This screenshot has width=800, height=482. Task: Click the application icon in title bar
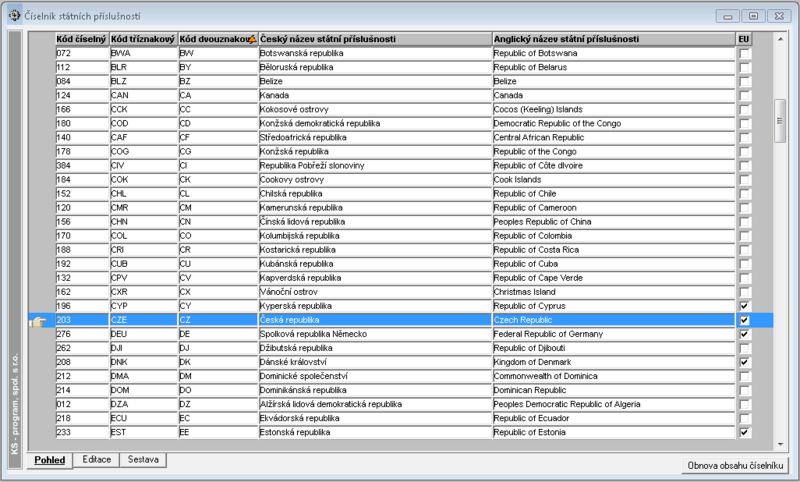tap(14, 15)
